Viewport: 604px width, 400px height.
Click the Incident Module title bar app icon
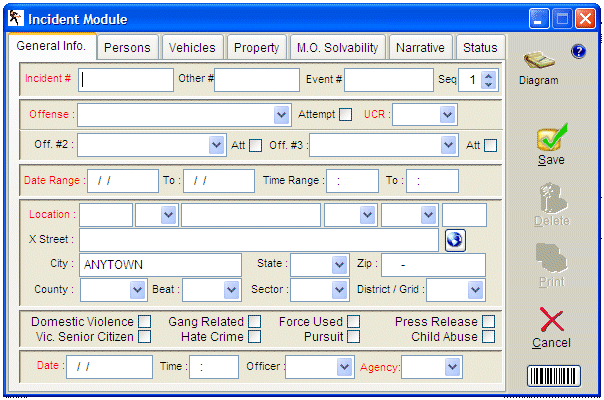tap(15, 18)
